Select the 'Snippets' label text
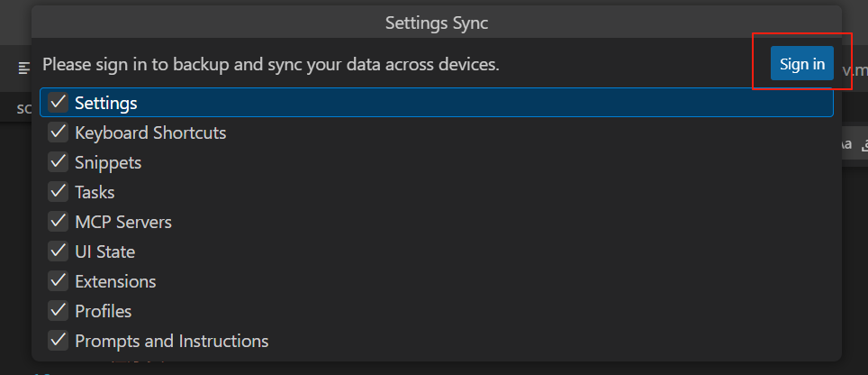This screenshot has width=868, height=375. pyautogui.click(x=108, y=163)
